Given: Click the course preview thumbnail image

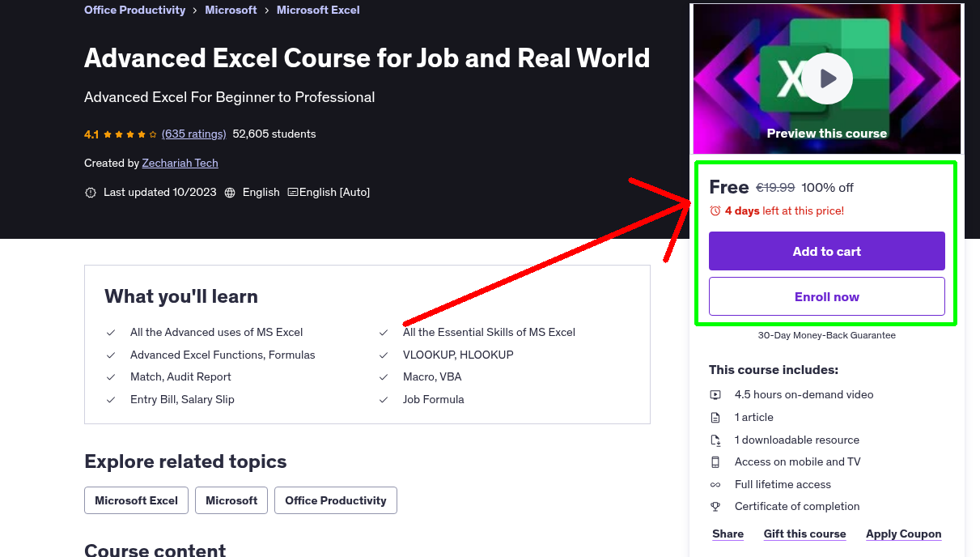Looking at the screenshot, I should tap(827, 79).
